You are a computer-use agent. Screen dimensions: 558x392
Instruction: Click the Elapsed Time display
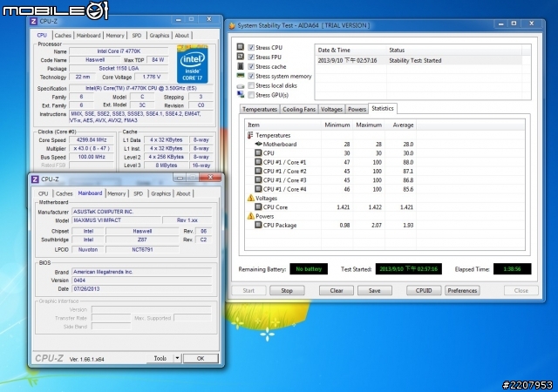pyautogui.click(x=512, y=269)
